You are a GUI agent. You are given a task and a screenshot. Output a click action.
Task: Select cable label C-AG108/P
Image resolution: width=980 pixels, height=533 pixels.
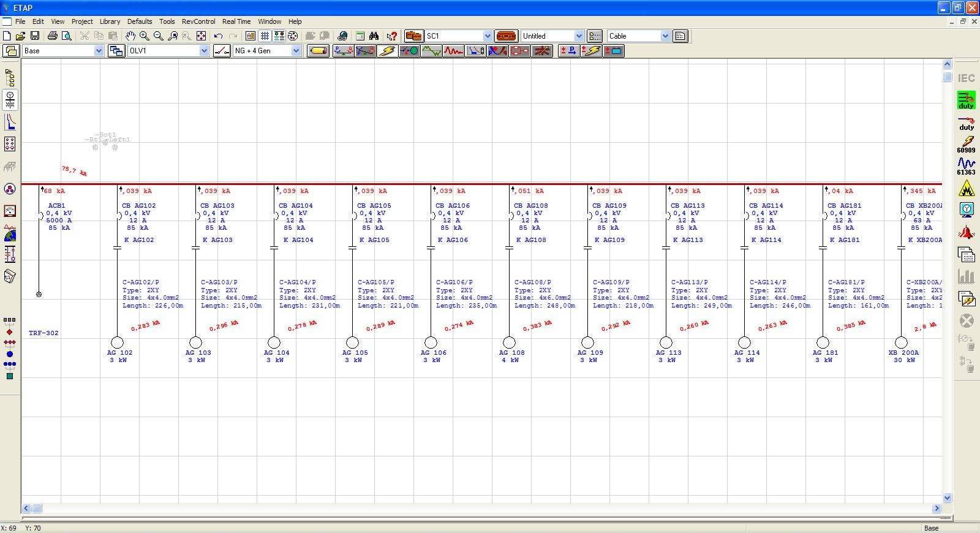(x=533, y=282)
